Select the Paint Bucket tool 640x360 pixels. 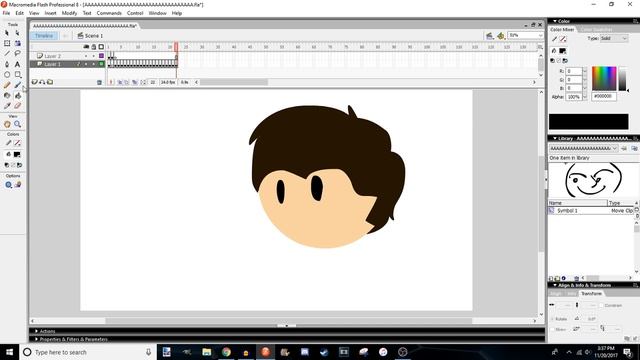tap(18, 96)
